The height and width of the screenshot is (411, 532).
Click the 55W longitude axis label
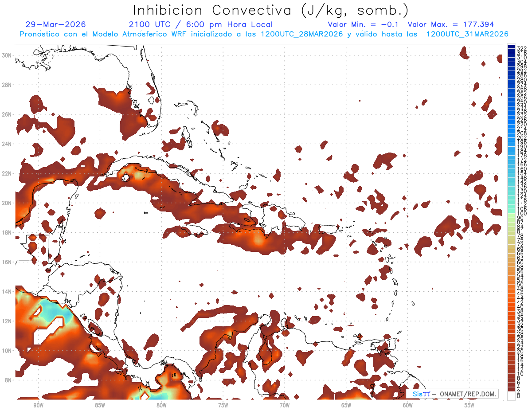coord(469,405)
